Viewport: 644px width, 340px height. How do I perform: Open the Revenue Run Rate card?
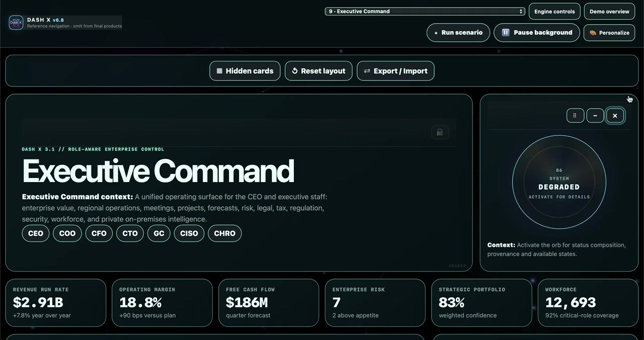click(56, 303)
